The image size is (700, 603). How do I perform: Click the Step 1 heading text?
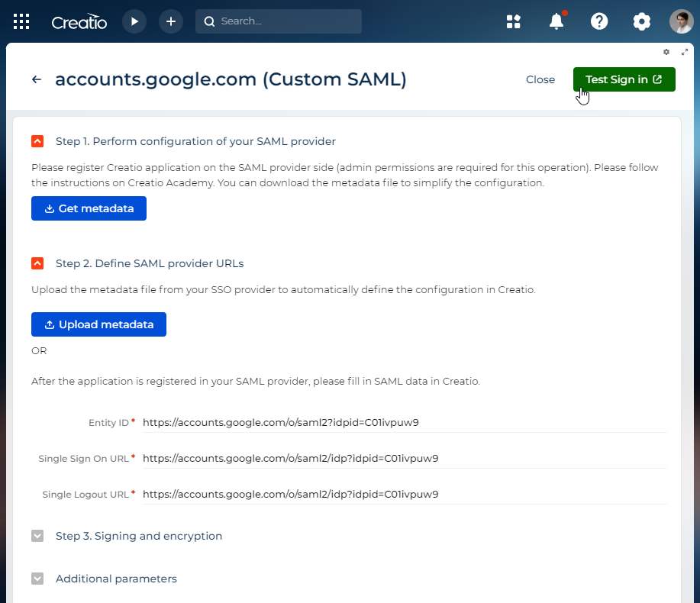[x=195, y=141]
